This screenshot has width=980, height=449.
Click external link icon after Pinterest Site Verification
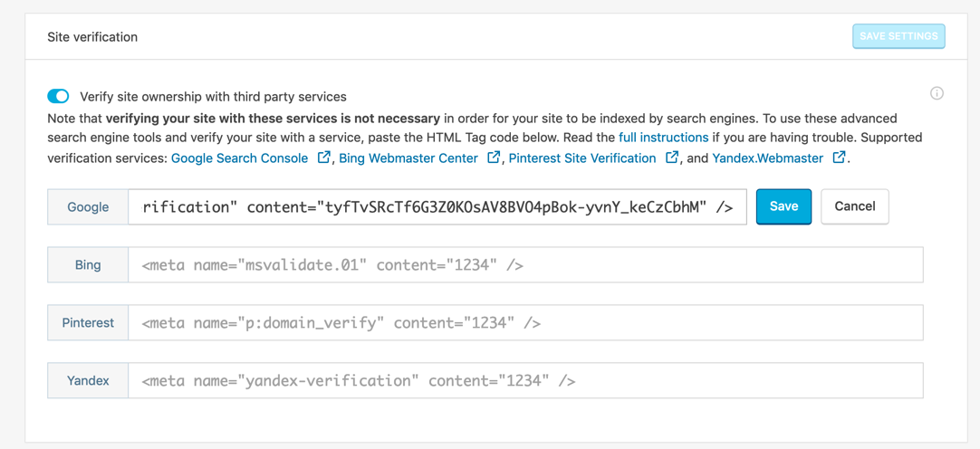tap(672, 158)
